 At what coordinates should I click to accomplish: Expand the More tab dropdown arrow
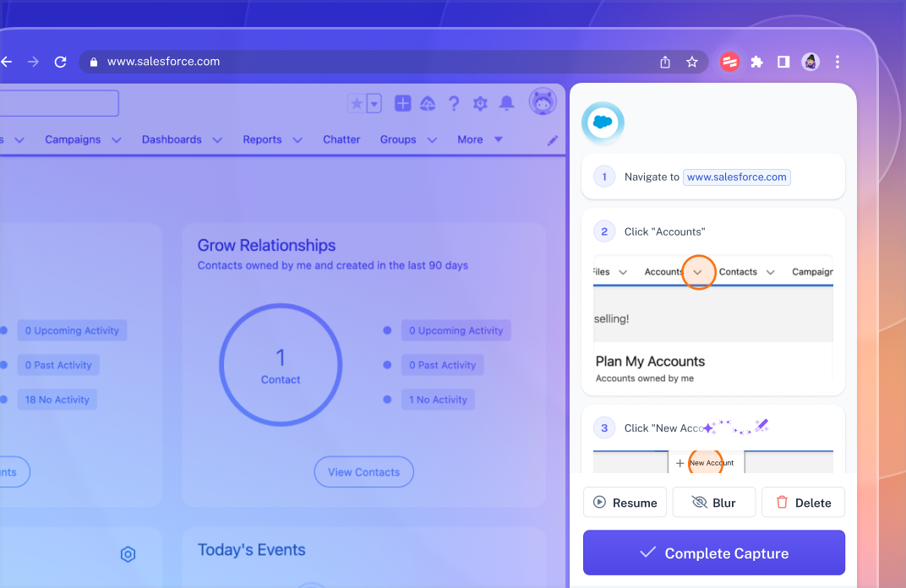click(x=499, y=139)
